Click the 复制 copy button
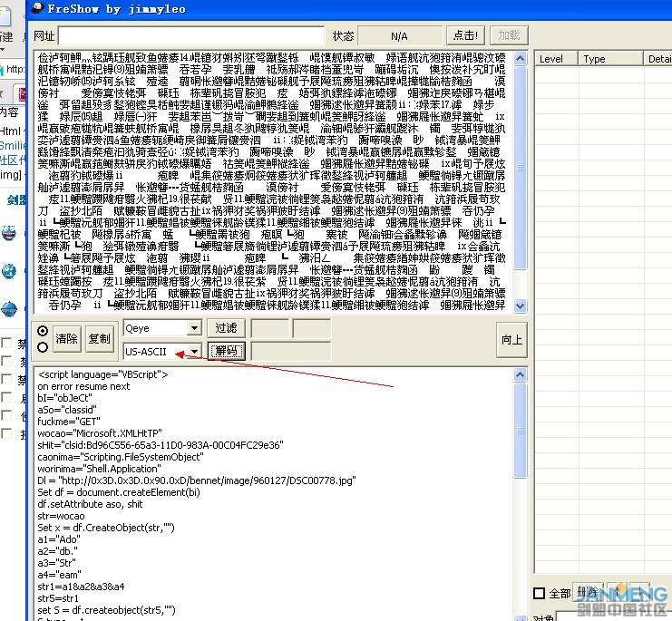The height and width of the screenshot is (621, 672). (100, 339)
